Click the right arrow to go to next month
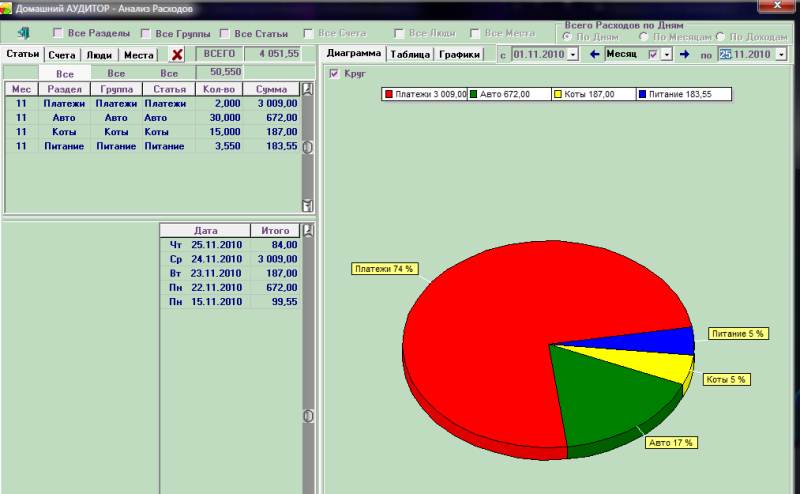Screen dimensions: 800x494 (x=684, y=54)
